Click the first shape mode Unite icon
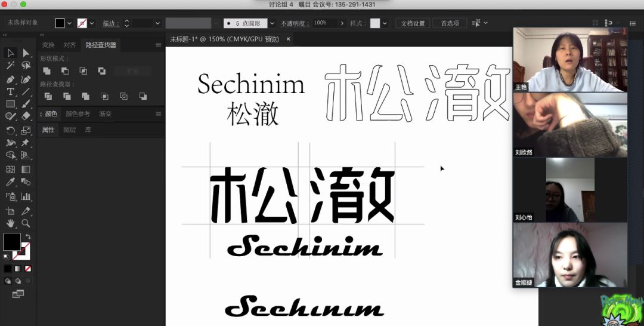Image resolution: width=644 pixels, height=326 pixels. (47, 71)
